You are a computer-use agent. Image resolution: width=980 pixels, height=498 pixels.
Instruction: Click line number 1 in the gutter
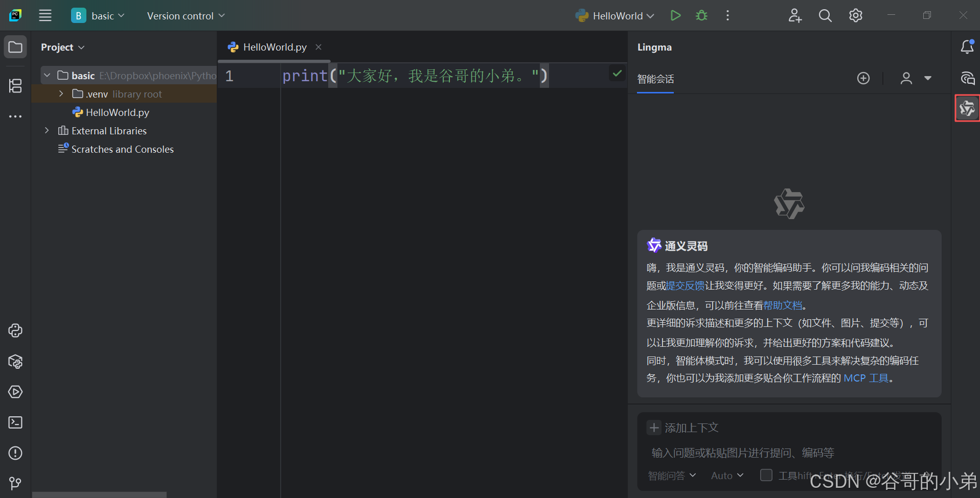point(230,76)
